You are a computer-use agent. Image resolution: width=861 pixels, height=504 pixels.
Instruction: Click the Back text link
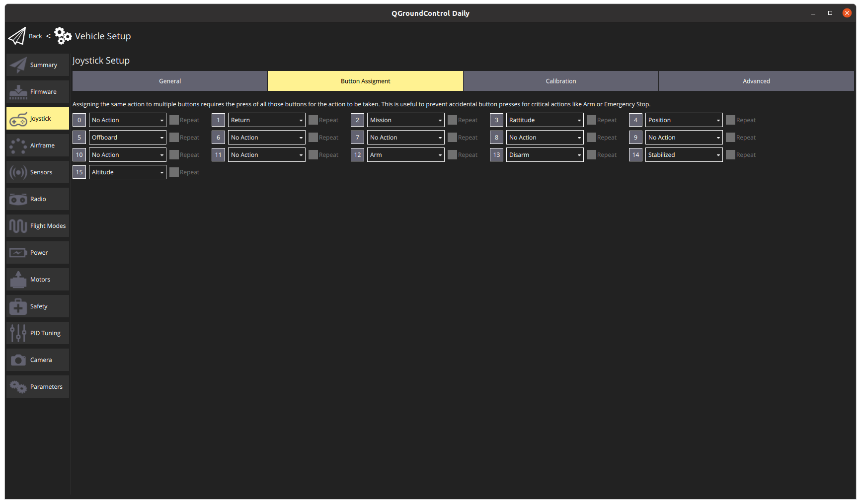(35, 36)
